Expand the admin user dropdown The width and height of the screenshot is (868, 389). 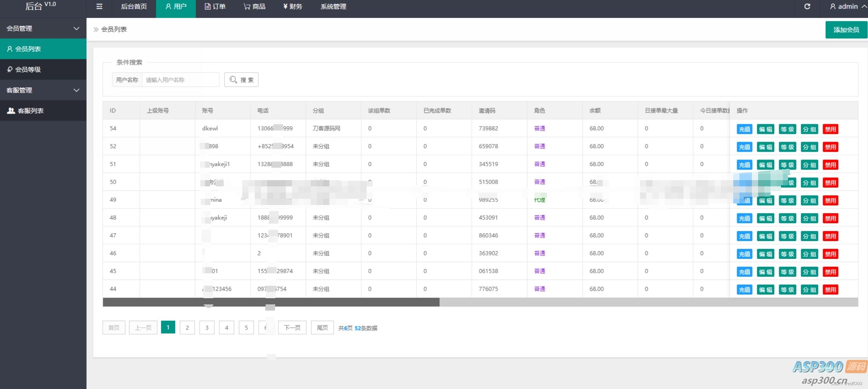[x=846, y=7]
